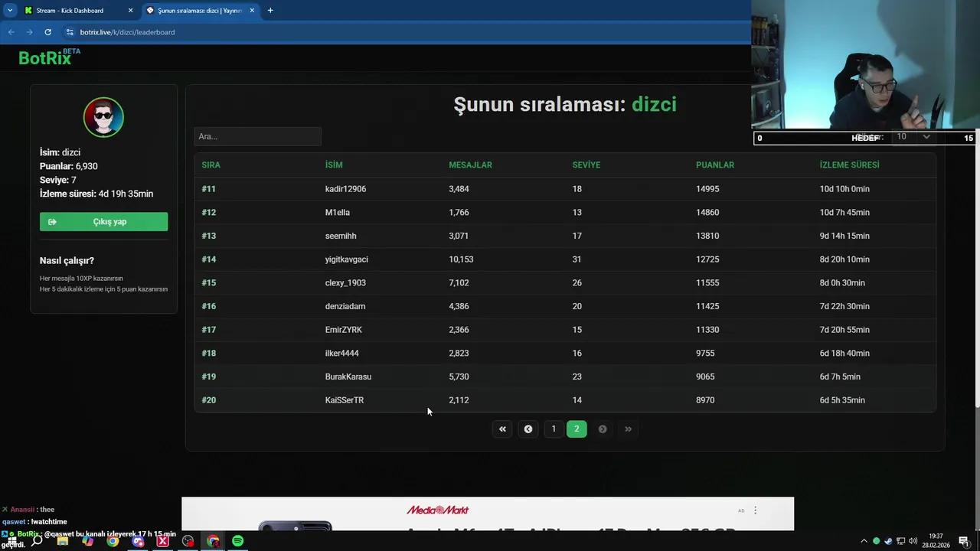Open the notification center
Viewport: 980px width, 551px height.
pos(965,541)
